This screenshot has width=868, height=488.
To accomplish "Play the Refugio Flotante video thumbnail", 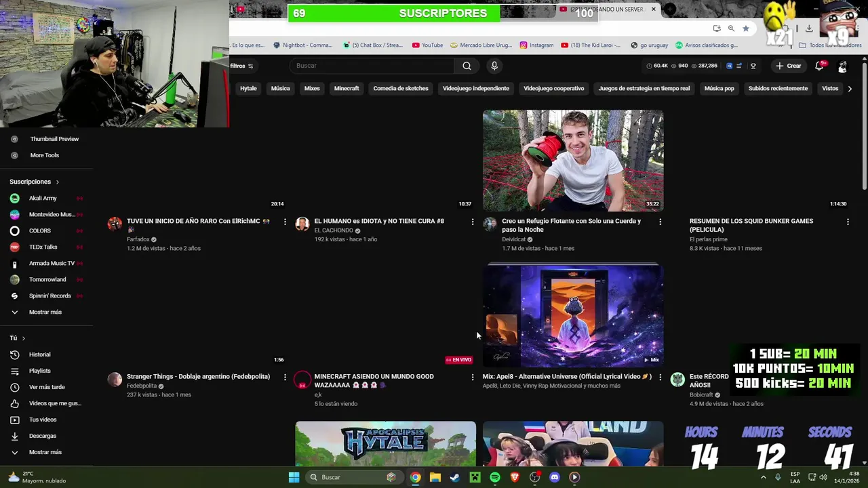I will coord(573,161).
